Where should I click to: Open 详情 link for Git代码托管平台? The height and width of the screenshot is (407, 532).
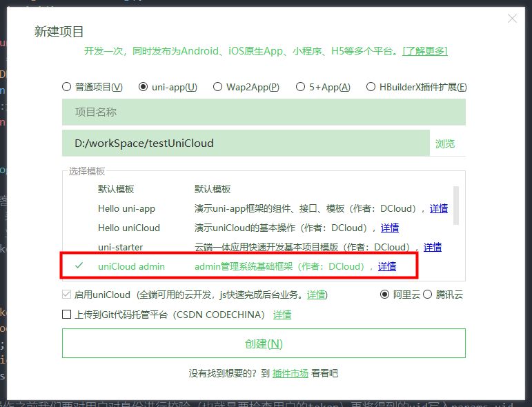282,315
